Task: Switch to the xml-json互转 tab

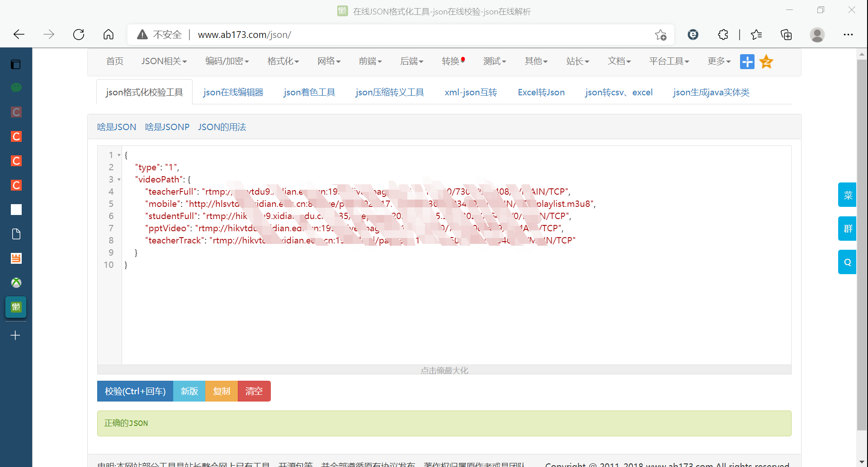Action: pyautogui.click(x=471, y=92)
